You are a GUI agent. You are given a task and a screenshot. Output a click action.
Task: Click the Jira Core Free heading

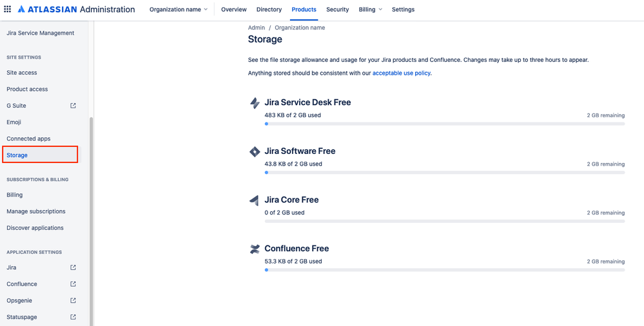pyautogui.click(x=291, y=200)
